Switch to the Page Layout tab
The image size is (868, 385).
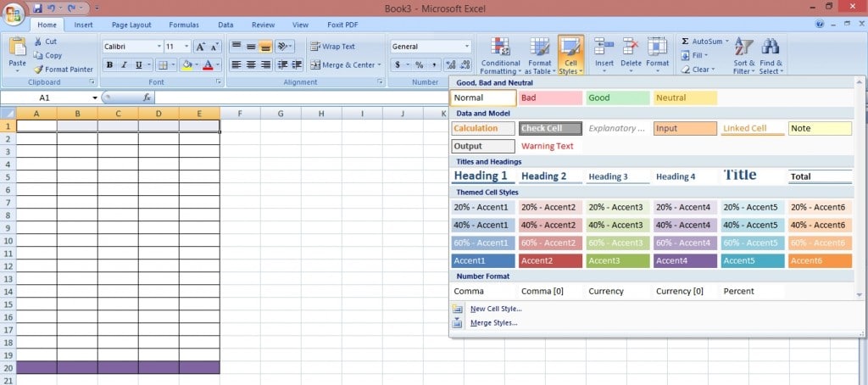click(x=131, y=25)
